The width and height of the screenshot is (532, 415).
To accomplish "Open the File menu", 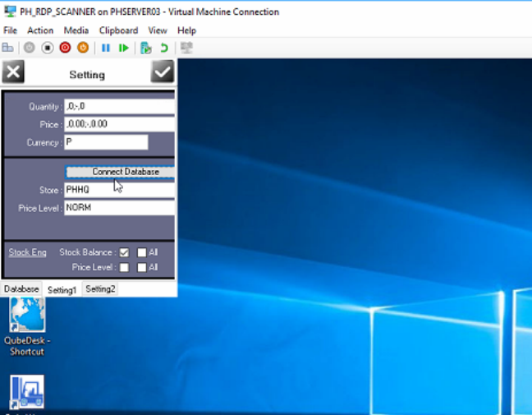I will pyautogui.click(x=10, y=30).
